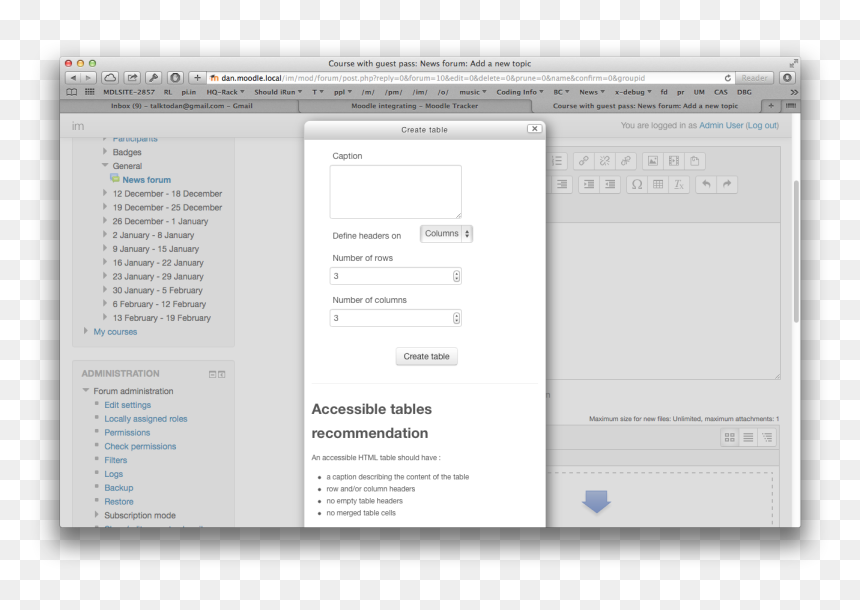The height and width of the screenshot is (610, 860).
Task: Expand the '12 December - 18 December' section
Action: (105, 193)
